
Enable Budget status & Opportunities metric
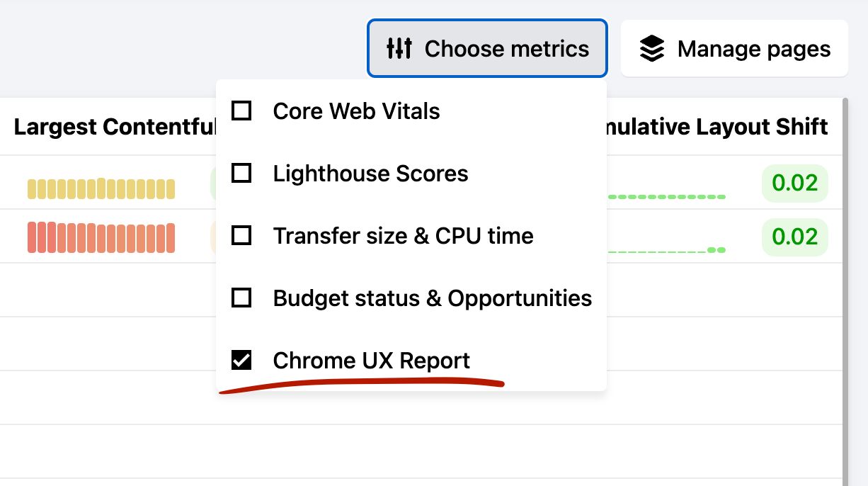tap(241, 298)
